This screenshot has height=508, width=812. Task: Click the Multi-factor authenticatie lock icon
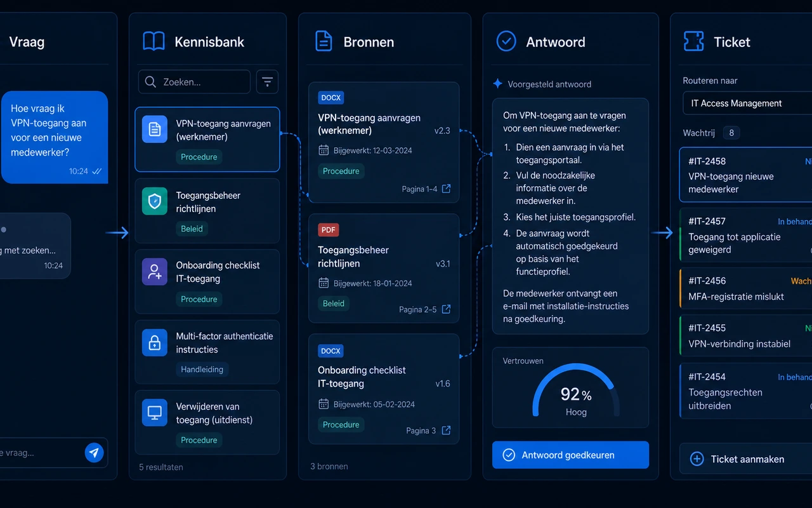[x=155, y=342]
